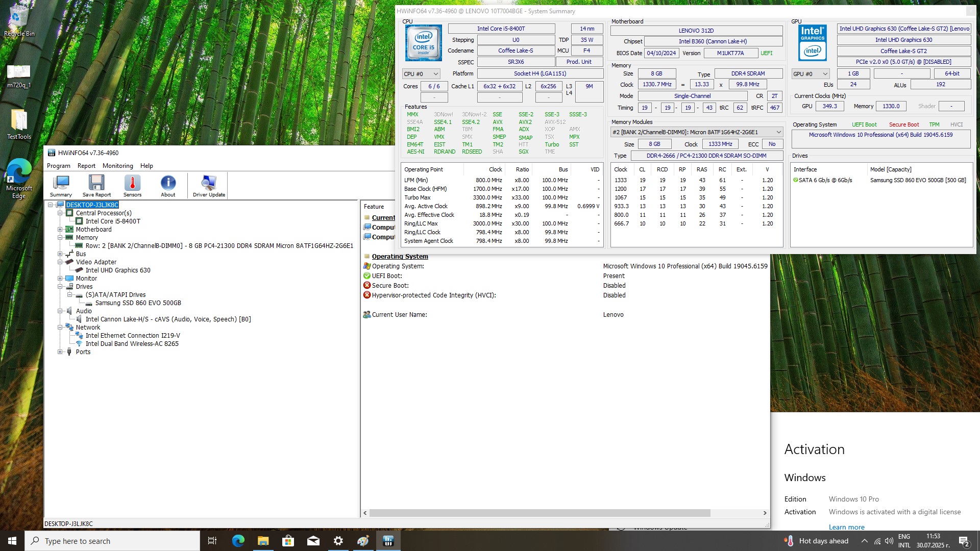Click the horizontal scrollbar in details pane

pos(540,513)
